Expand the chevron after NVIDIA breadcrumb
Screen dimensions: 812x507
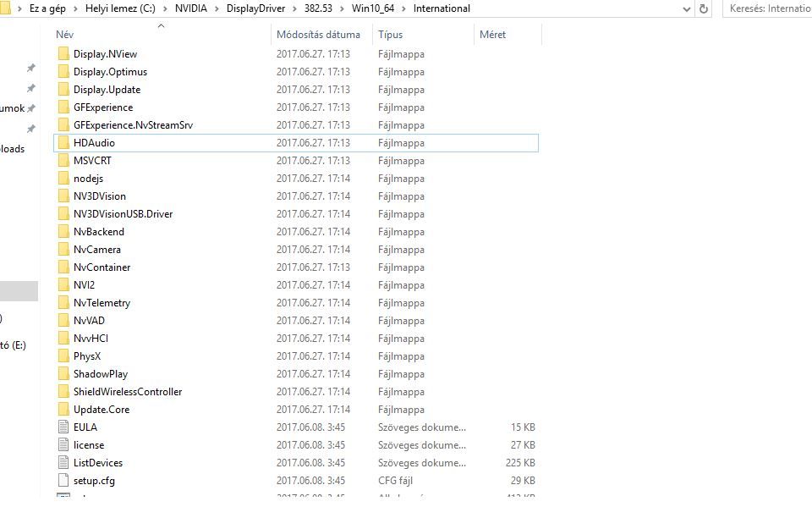(217, 8)
